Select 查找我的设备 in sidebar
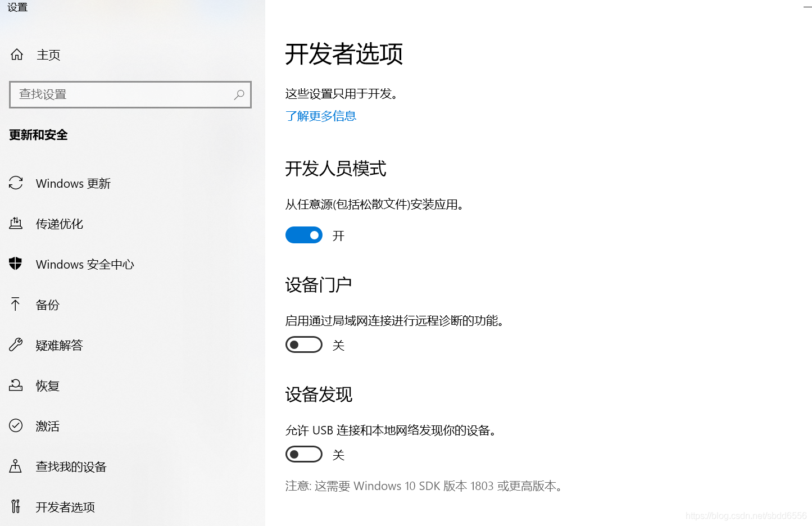 pyautogui.click(x=71, y=466)
